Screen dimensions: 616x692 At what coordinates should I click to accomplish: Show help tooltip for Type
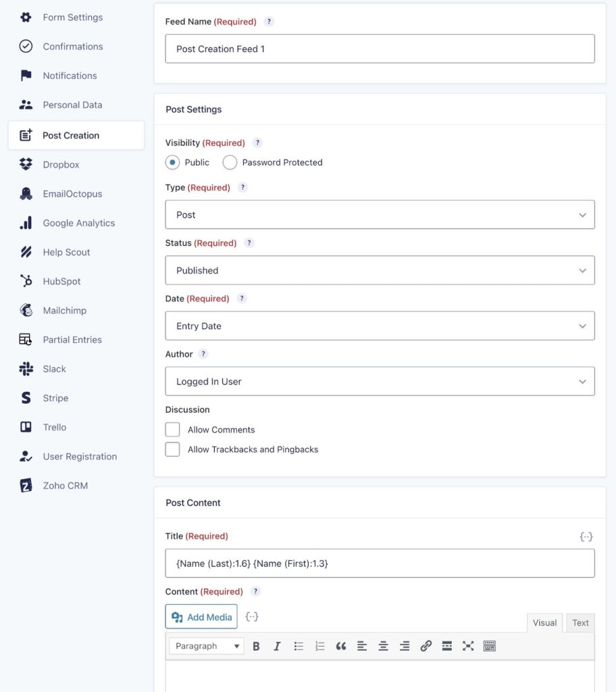tap(242, 187)
